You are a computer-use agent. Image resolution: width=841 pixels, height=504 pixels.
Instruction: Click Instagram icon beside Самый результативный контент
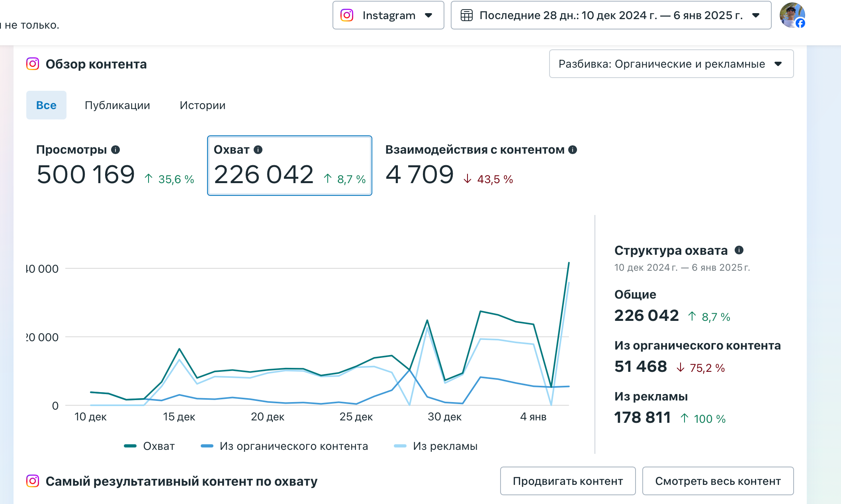pos(33,481)
